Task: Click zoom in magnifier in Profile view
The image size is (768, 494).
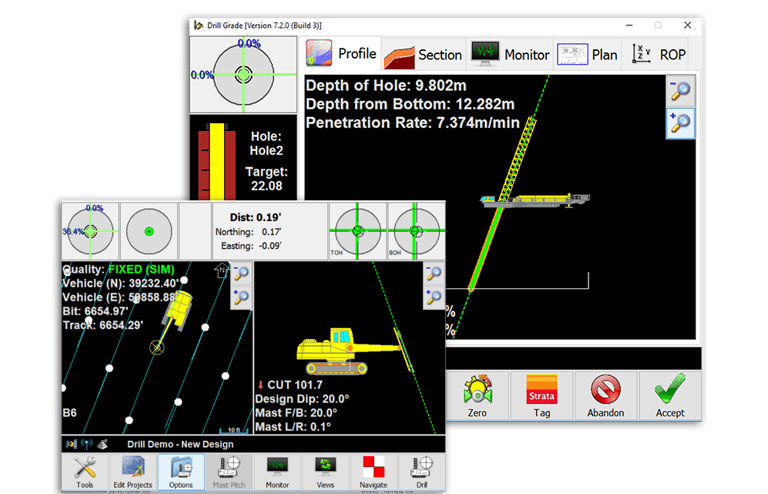Action: coord(680,123)
